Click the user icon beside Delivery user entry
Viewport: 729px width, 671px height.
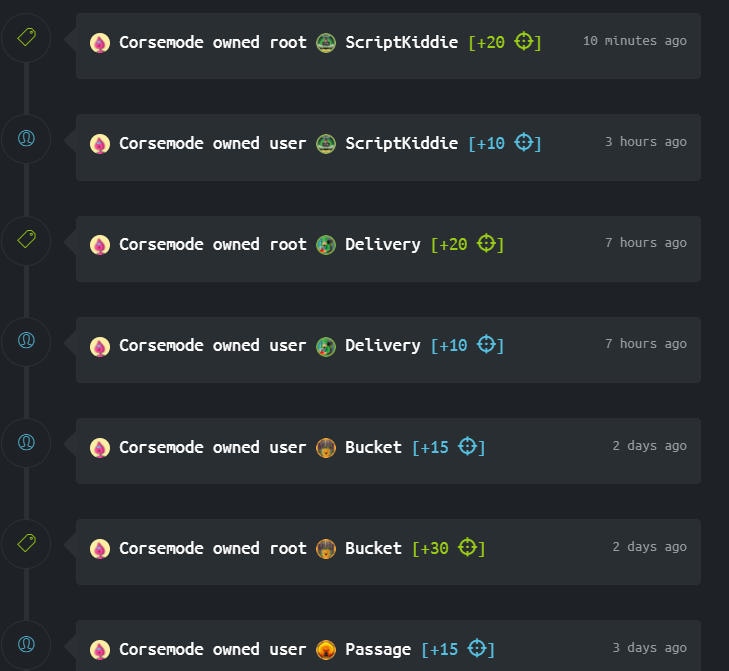(x=27, y=340)
